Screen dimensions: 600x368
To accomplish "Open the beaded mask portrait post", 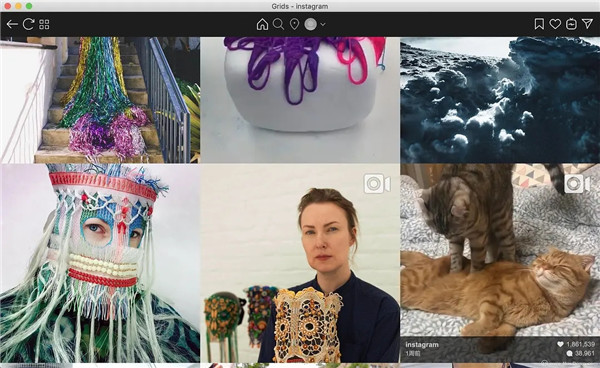I will tap(100, 263).
